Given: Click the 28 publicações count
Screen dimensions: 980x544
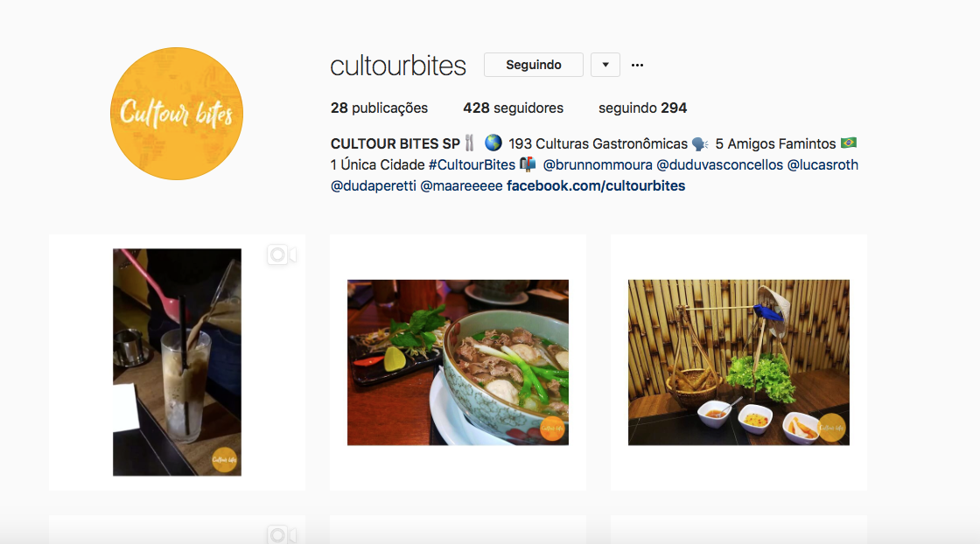Looking at the screenshot, I should click(x=380, y=108).
